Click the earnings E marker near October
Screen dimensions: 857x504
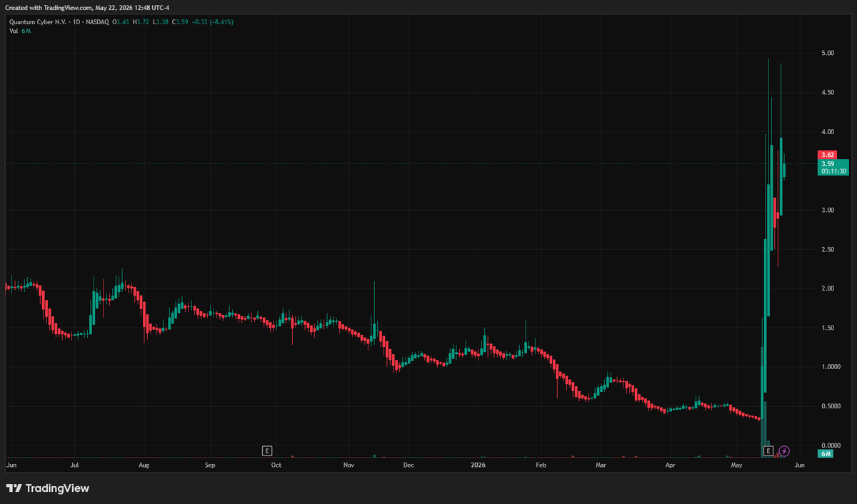coord(267,450)
